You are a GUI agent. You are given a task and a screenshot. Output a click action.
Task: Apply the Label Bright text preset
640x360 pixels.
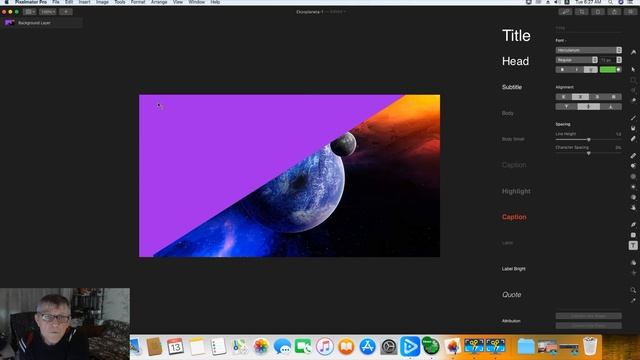tap(514, 269)
